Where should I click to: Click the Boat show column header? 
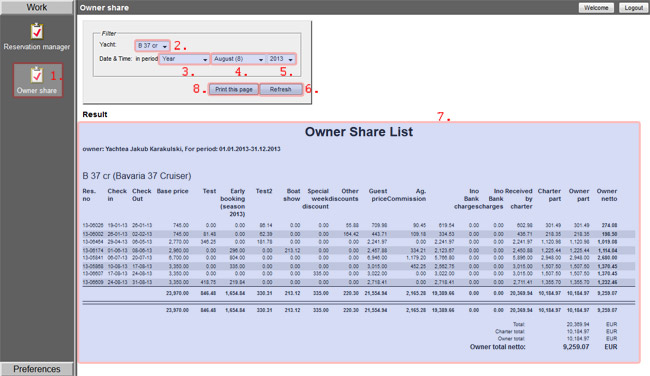point(292,195)
